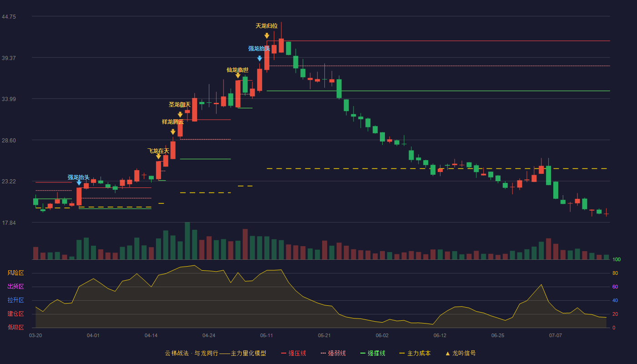
Task: Toggle the 强压线 legend series
Action: [293, 353]
